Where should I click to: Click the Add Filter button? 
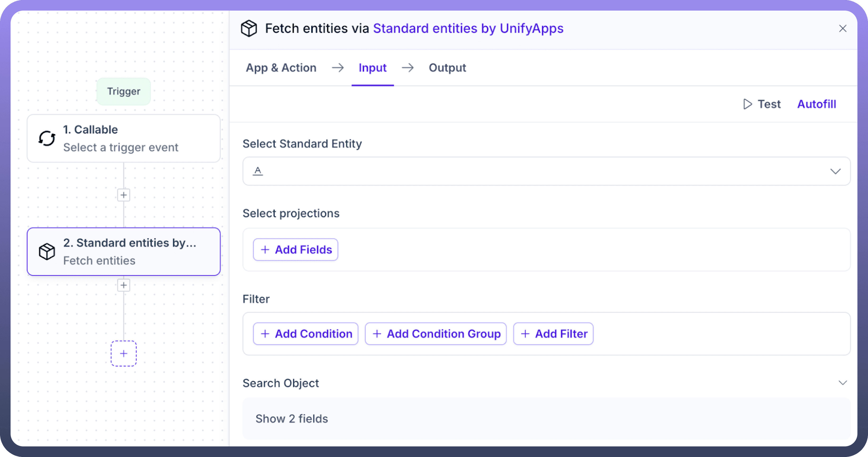(x=553, y=334)
